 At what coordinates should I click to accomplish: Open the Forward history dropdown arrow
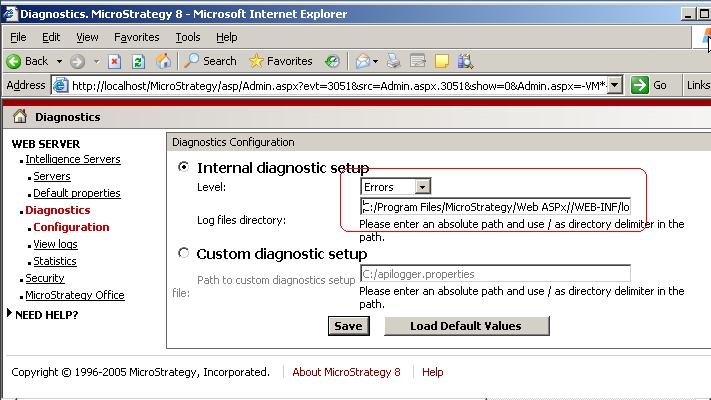point(96,61)
